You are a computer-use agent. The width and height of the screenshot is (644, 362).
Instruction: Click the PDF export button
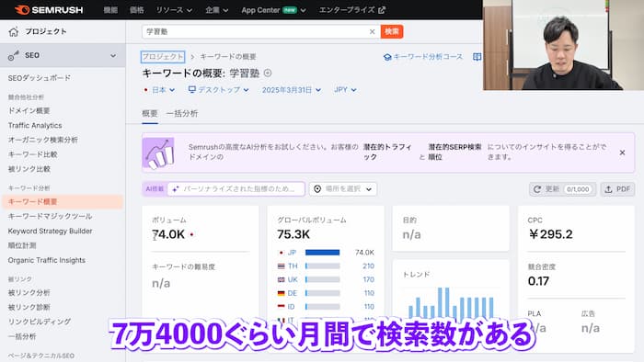point(617,189)
